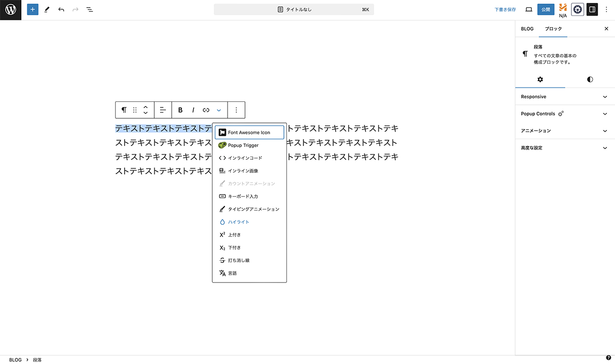Expand the Responsive panel

tap(565, 97)
